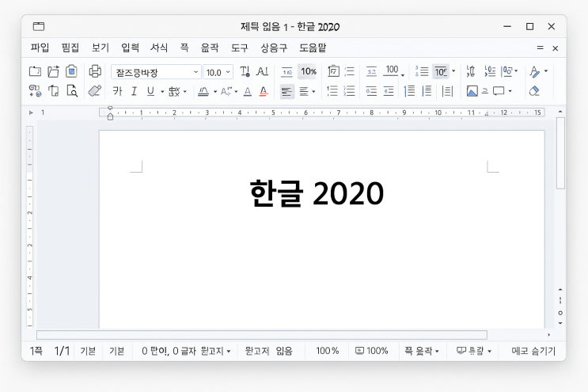Click the red underlined A font color
Screen dimensions: 588x392
pyautogui.click(x=264, y=91)
